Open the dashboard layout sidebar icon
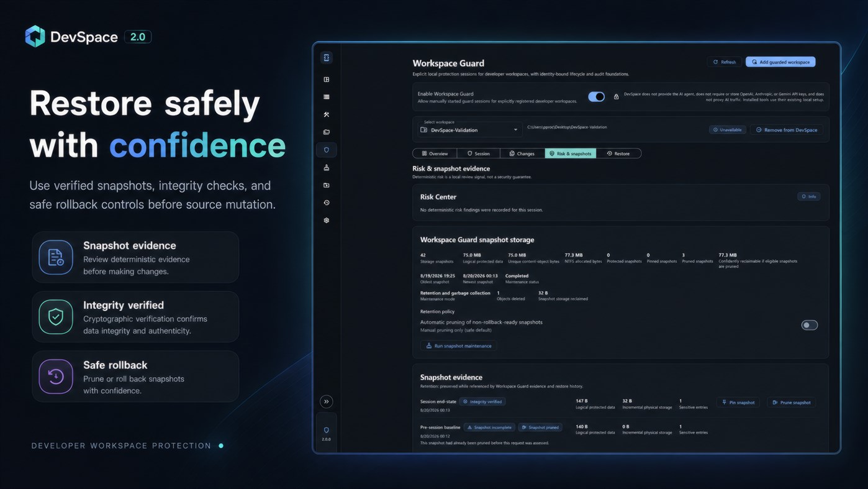The height and width of the screenshot is (489, 868). (327, 80)
